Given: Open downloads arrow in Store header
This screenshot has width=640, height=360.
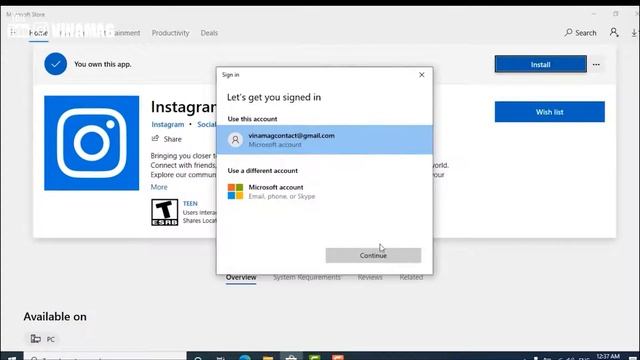Looking at the screenshot, I should [634, 33].
